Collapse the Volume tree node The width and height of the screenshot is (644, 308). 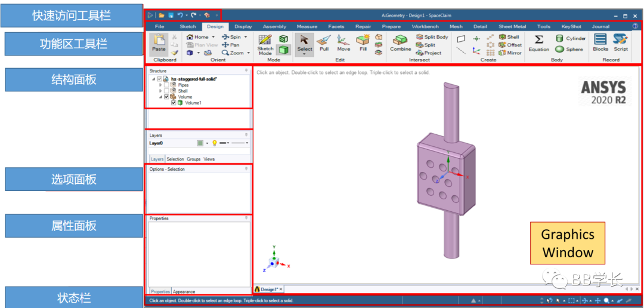coord(160,97)
